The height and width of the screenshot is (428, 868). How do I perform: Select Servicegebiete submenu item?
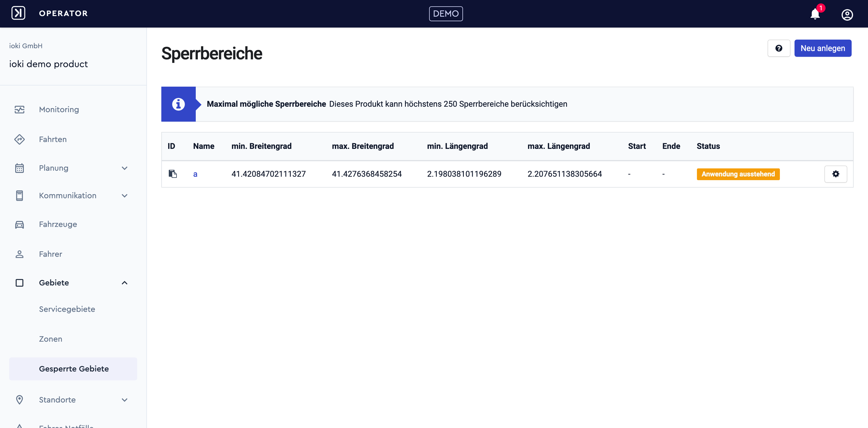click(x=67, y=309)
